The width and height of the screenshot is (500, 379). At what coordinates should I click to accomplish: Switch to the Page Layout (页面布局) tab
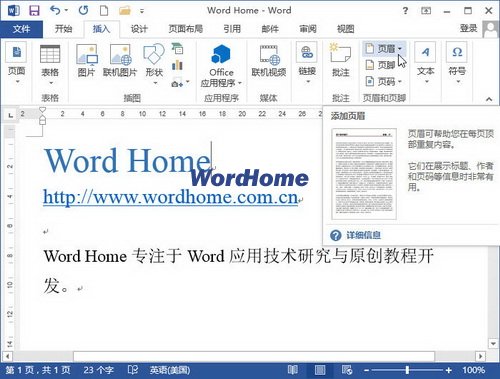coord(186,29)
